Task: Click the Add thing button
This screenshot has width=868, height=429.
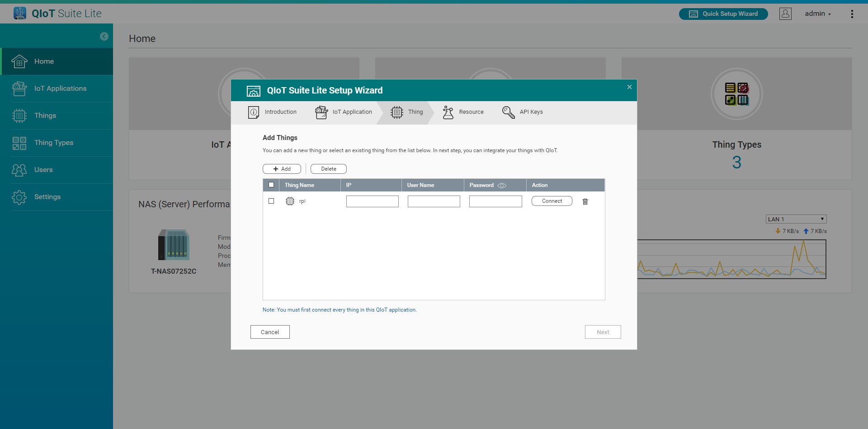Action: pyautogui.click(x=282, y=169)
